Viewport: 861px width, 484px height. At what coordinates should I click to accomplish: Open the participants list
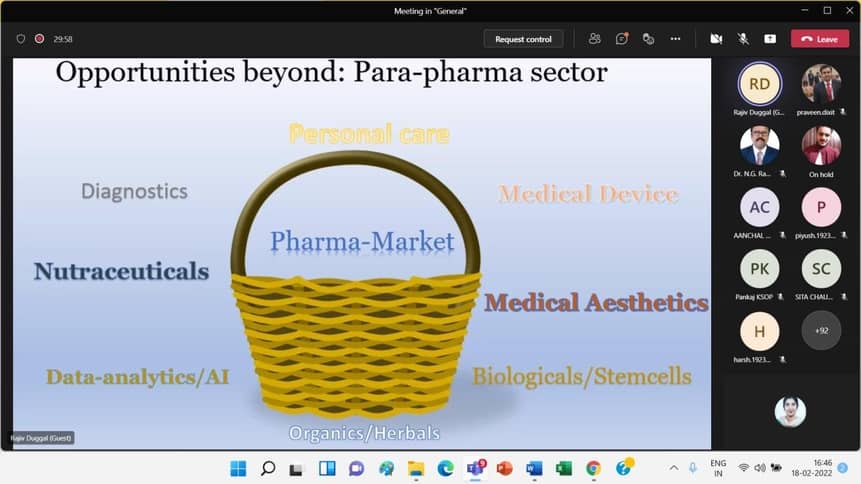point(595,39)
